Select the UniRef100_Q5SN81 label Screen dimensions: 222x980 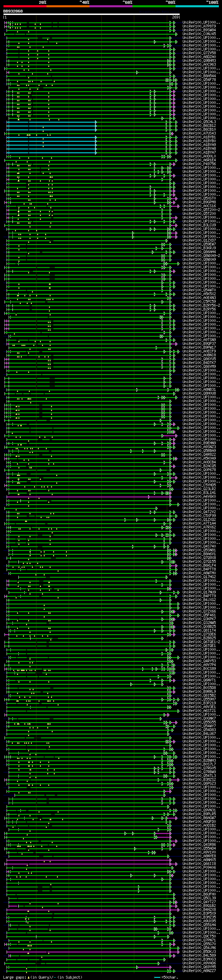(x=199, y=550)
